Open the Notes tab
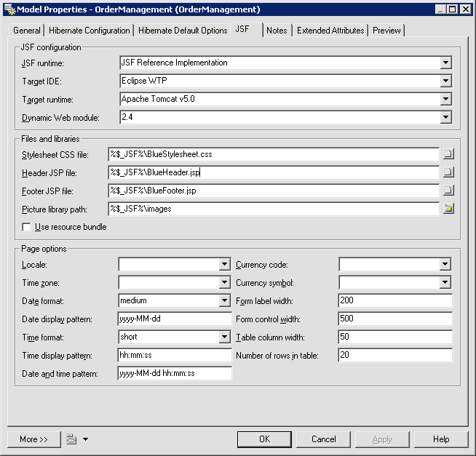Image resolution: width=476 pixels, height=456 pixels. [277, 31]
